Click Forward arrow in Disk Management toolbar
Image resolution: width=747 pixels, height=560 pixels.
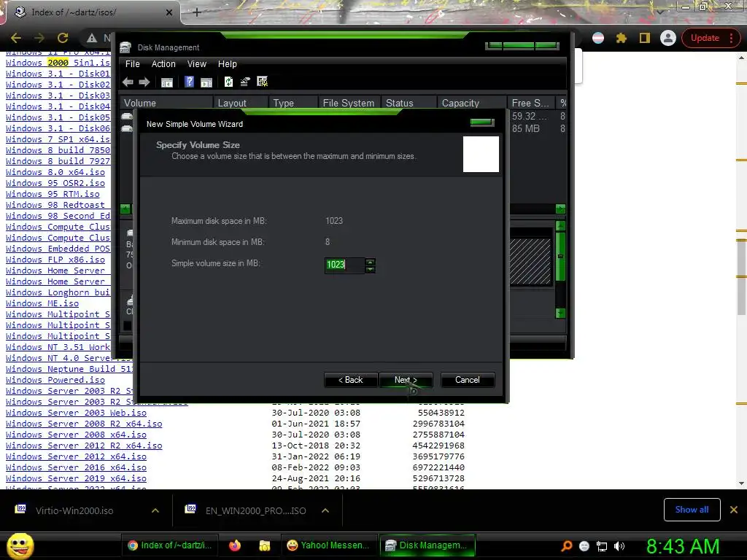pyautogui.click(x=144, y=82)
